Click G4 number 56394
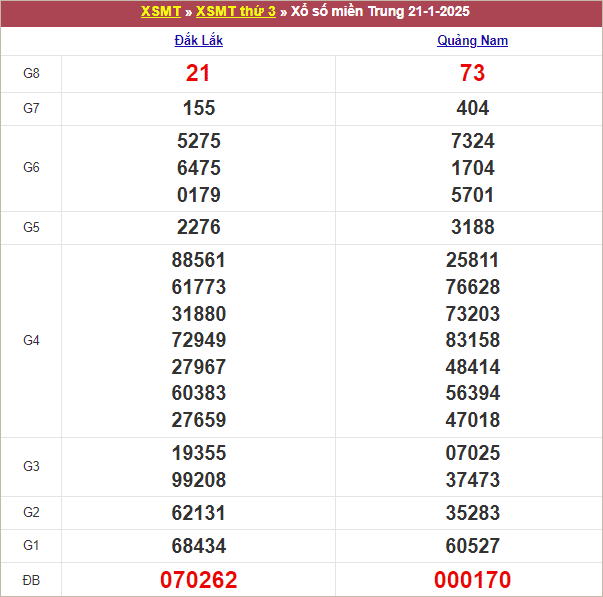This screenshot has height=597, width=603. [473, 393]
